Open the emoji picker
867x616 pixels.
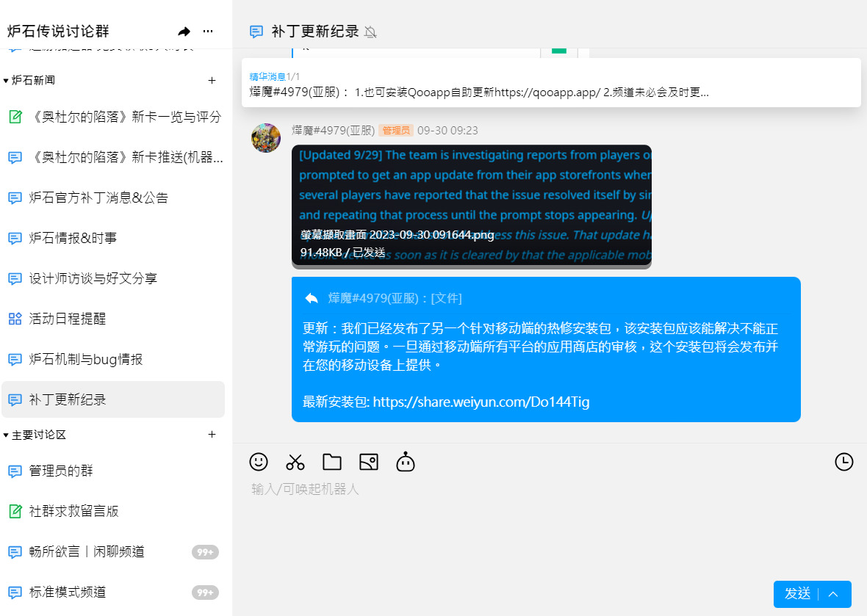tap(258, 461)
